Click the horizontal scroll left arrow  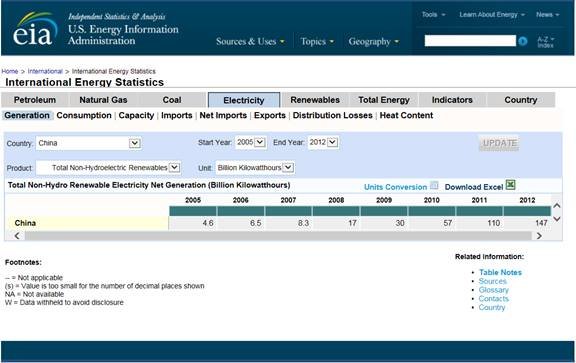(17, 236)
